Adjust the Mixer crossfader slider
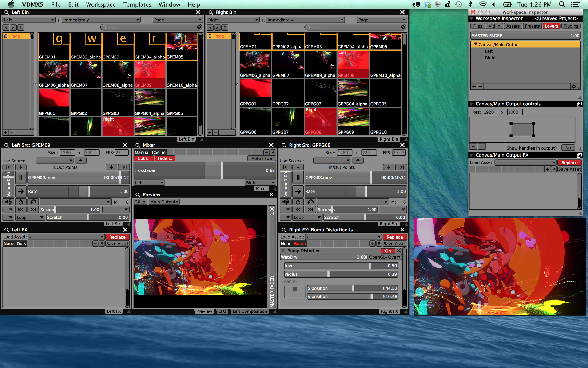The width and height of the screenshot is (588, 368). pyautogui.click(x=205, y=170)
